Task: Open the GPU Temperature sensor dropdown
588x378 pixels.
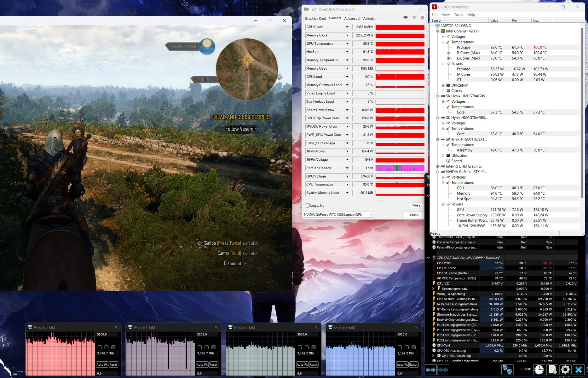Action: pyautogui.click(x=347, y=43)
